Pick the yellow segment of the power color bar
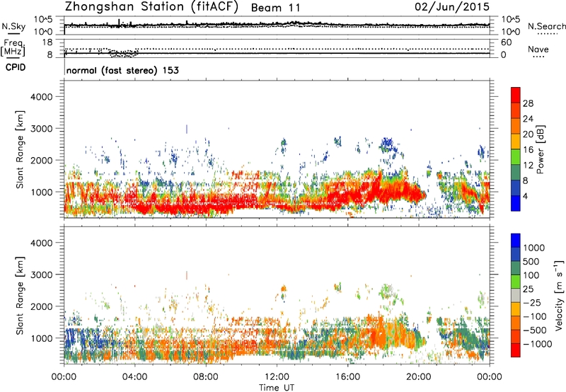The height and width of the screenshot is (392, 566). coord(516,142)
